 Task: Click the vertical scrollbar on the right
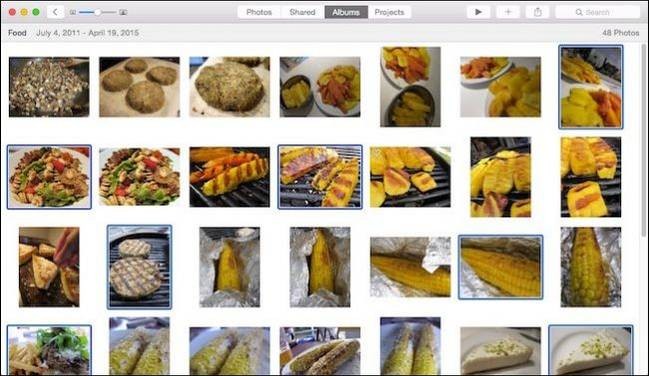[x=644, y=141]
